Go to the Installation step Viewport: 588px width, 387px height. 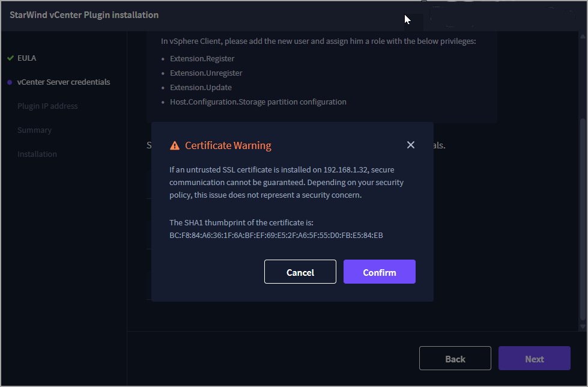[37, 154]
